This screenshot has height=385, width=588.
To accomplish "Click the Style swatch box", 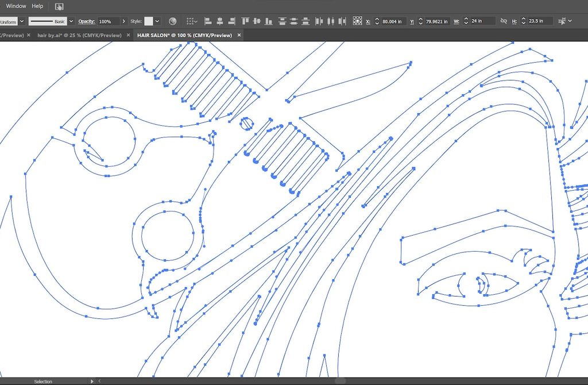I will [x=149, y=21].
